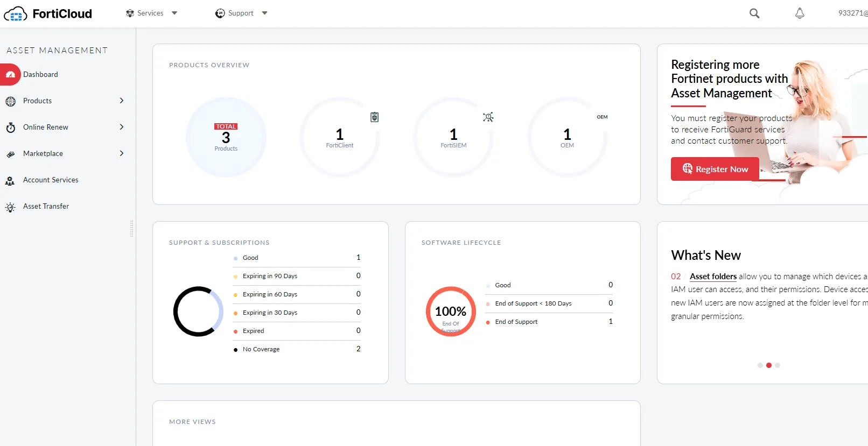The height and width of the screenshot is (446, 868).
Task: Expand the Marketplace sidebar chevron
Action: click(x=122, y=153)
